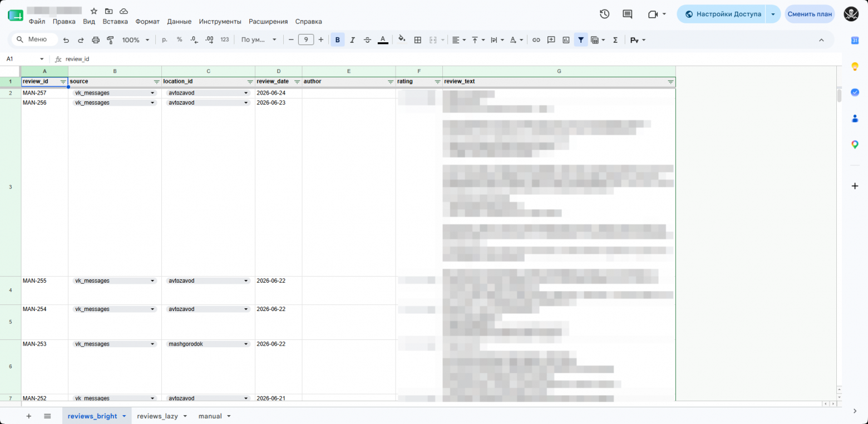Toggle strikethrough formatting
This screenshot has width=868, height=424.
pyautogui.click(x=367, y=40)
